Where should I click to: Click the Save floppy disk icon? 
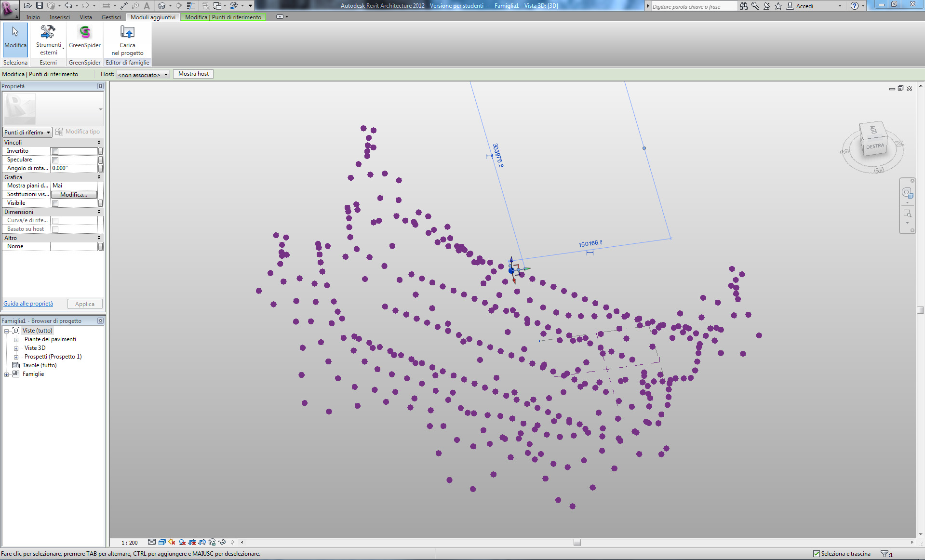tap(40, 6)
